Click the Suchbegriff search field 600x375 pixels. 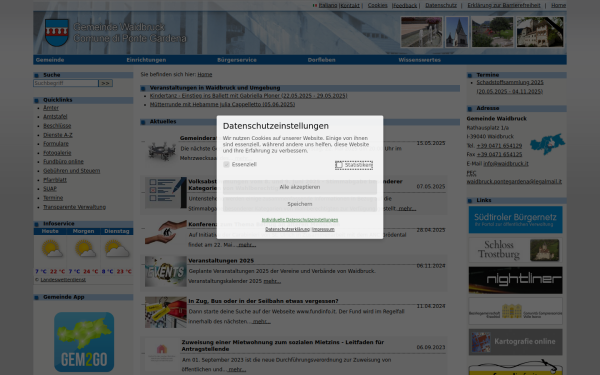click(x=66, y=83)
